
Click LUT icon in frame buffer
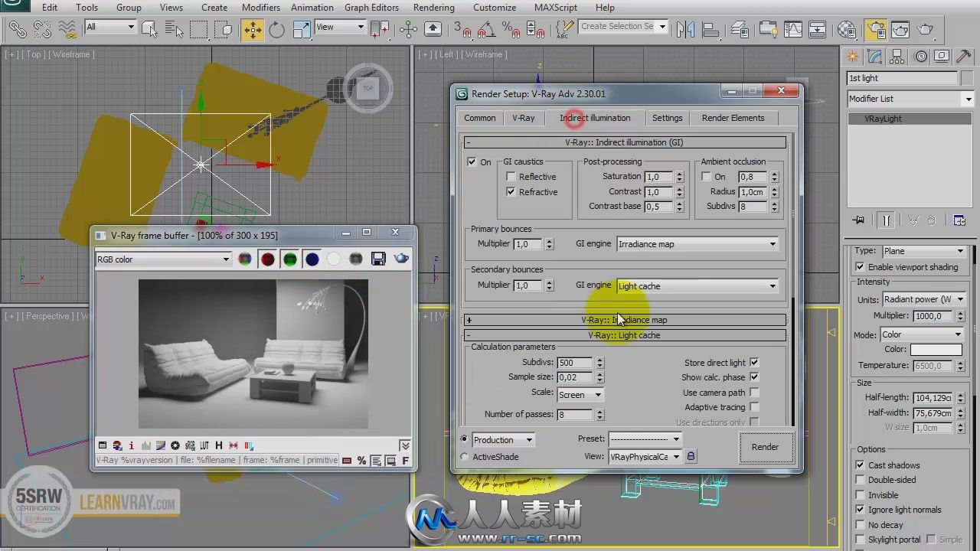204,445
